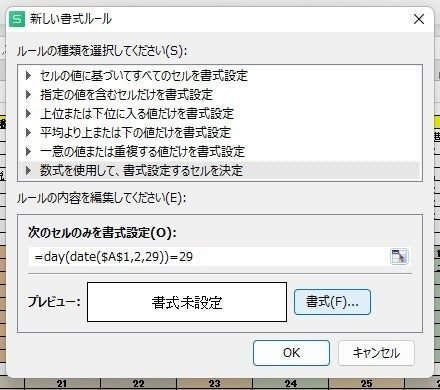
Task: Click the triangle beside セルの値に基づいて rule
Action: (28, 76)
